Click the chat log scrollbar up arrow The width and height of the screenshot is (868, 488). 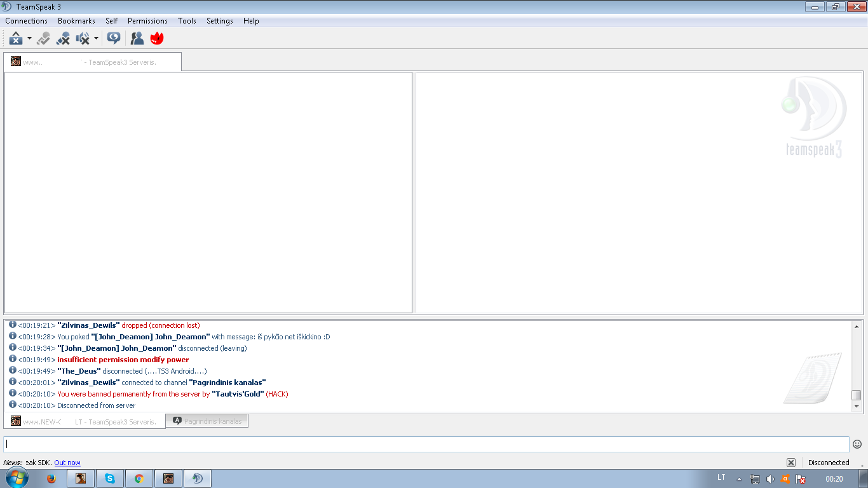point(857,326)
